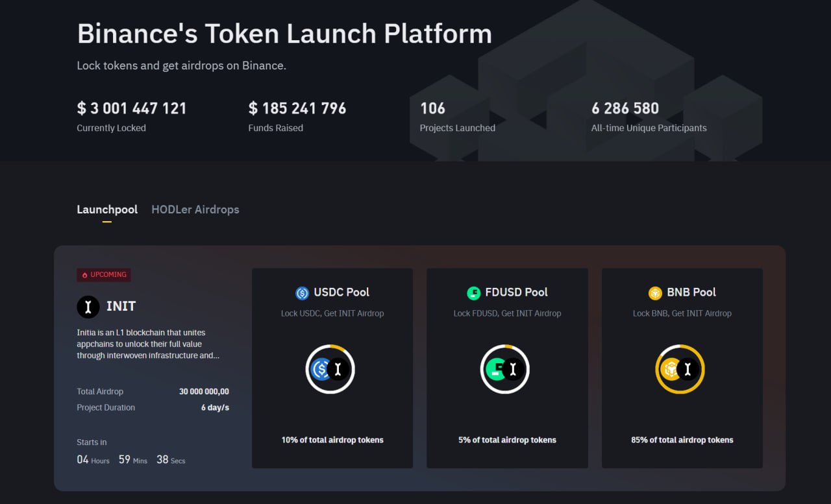Click the 38 Secs countdown value
Viewport: 831px width, 504px height.
click(171, 460)
